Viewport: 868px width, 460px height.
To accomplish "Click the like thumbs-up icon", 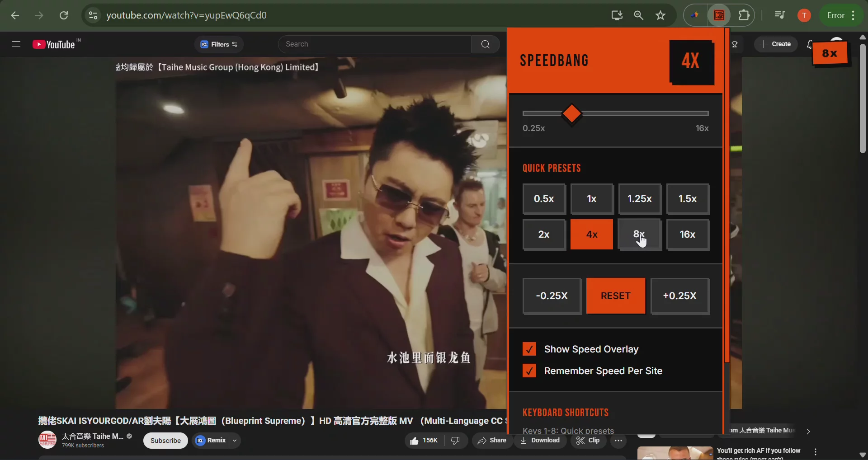I will (415, 441).
